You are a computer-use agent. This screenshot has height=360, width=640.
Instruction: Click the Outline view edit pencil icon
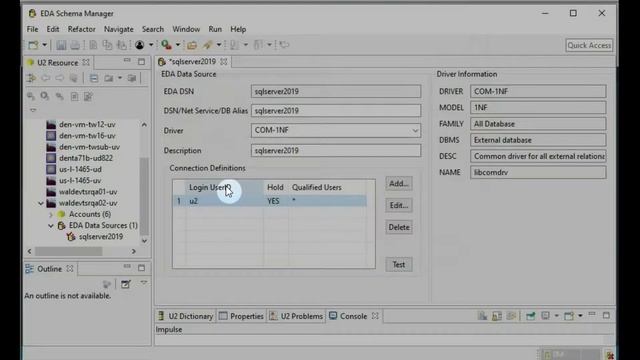click(126, 284)
